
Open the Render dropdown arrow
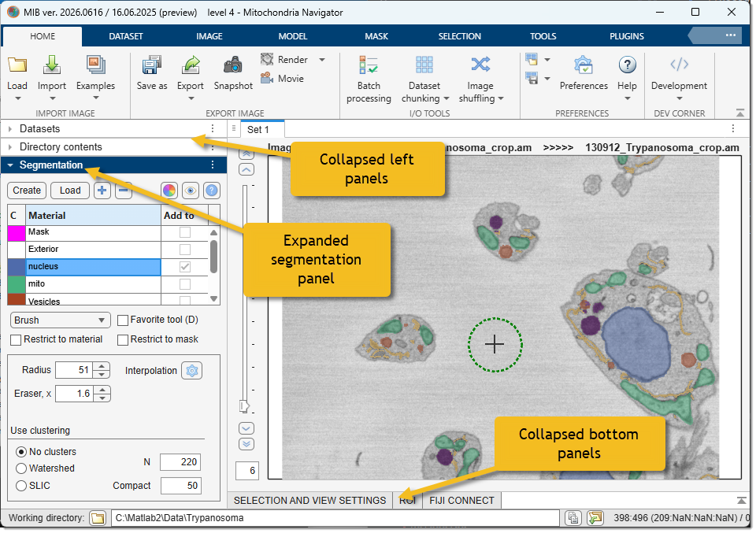(322, 60)
